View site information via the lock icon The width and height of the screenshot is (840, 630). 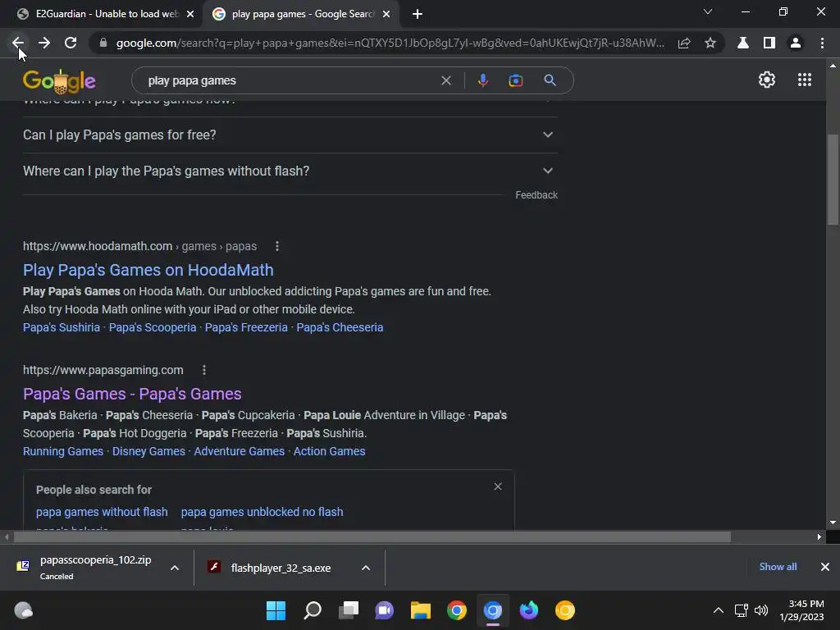point(103,43)
